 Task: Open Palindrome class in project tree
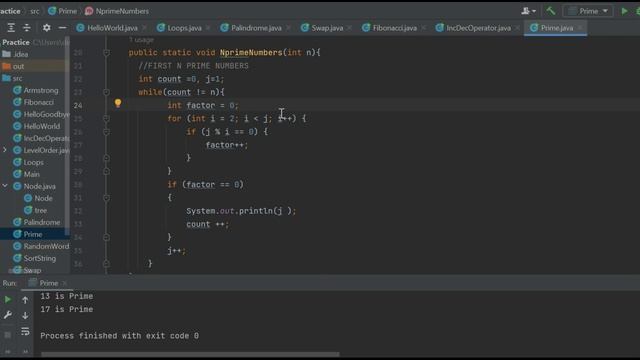(x=37, y=222)
